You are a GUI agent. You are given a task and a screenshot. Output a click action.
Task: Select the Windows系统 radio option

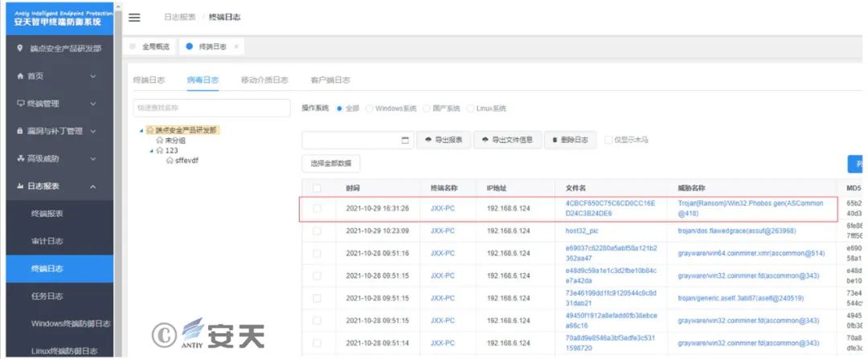[369, 108]
